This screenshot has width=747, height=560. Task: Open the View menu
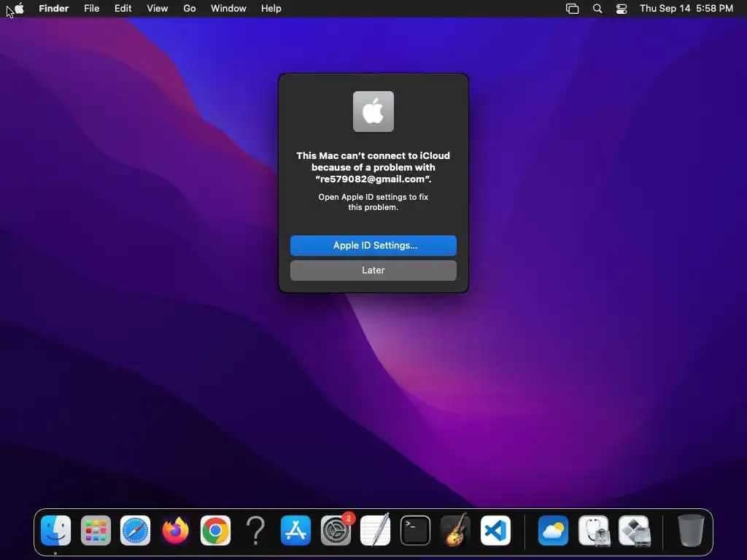[158, 9]
